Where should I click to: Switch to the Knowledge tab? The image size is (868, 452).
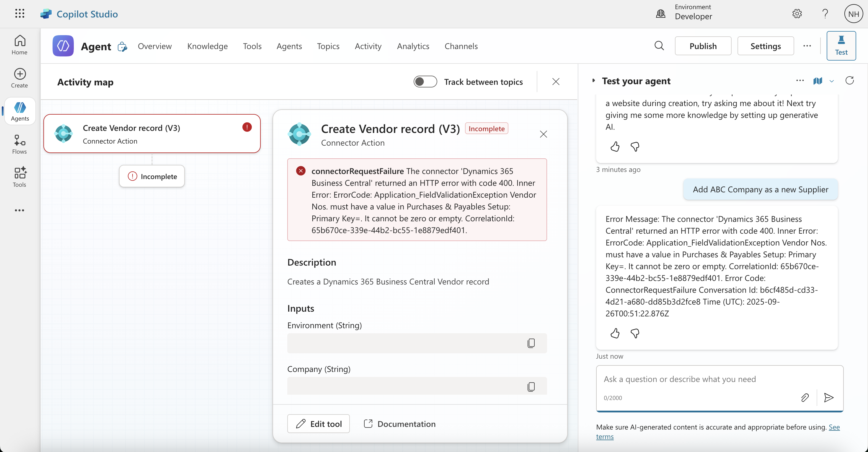tap(207, 46)
